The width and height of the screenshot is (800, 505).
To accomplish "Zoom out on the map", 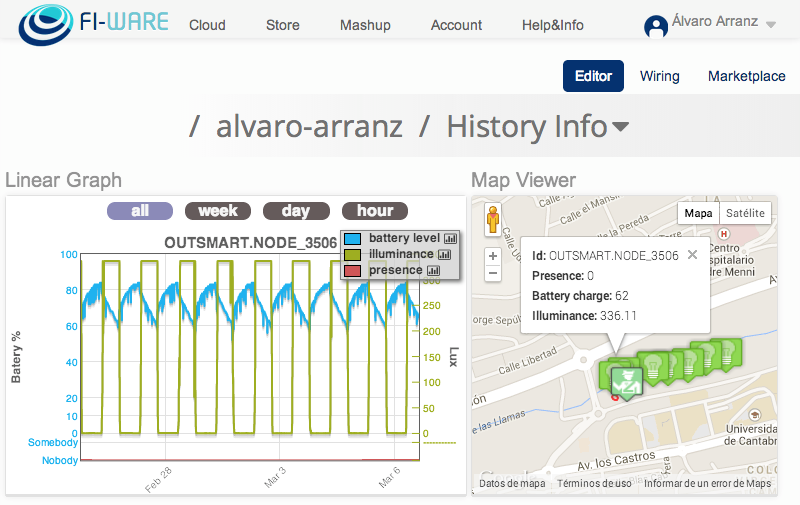I will (493, 273).
